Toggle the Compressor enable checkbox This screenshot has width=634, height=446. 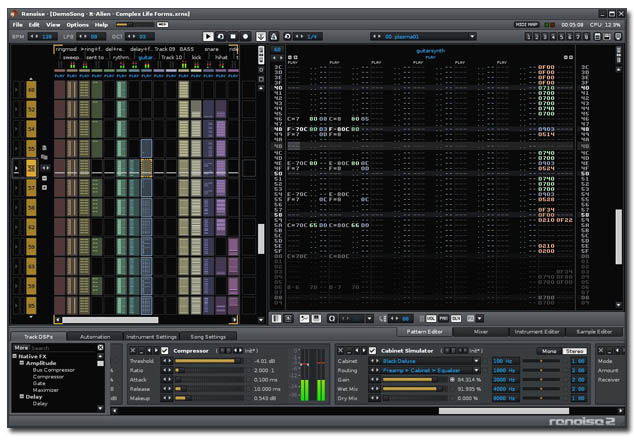pos(165,351)
